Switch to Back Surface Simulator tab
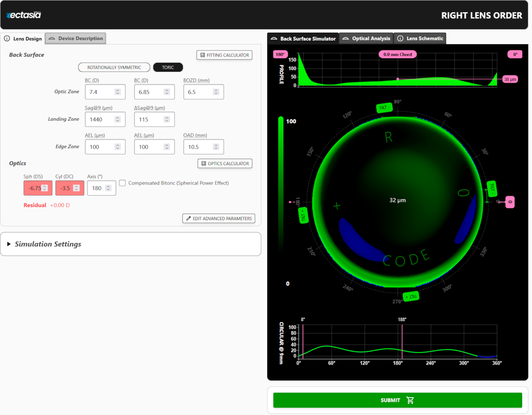The height and width of the screenshot is (415, 532). (x=303, y=38)
